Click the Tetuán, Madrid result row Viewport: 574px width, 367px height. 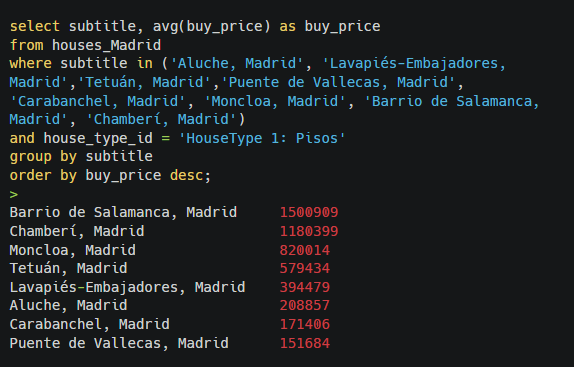coord(170,269)
